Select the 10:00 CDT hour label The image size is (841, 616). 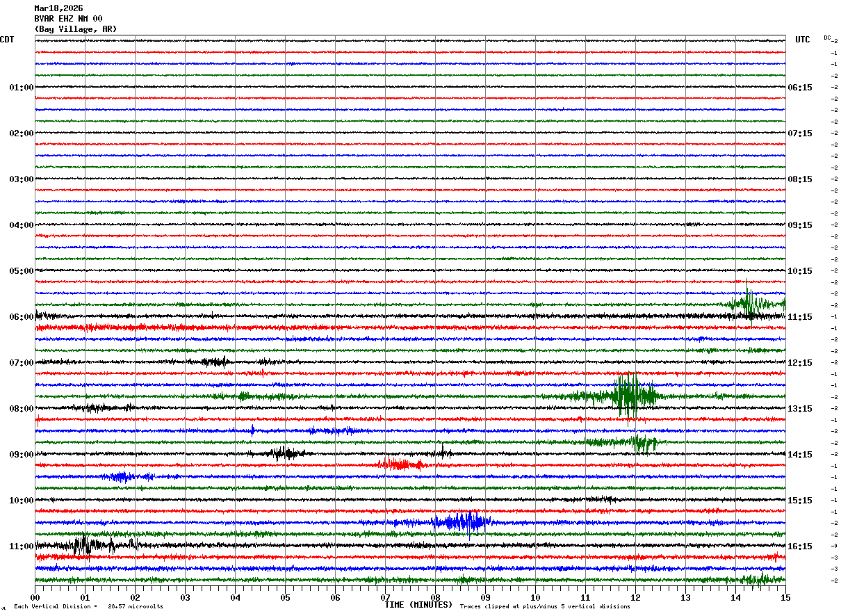(x=22, y=501)
